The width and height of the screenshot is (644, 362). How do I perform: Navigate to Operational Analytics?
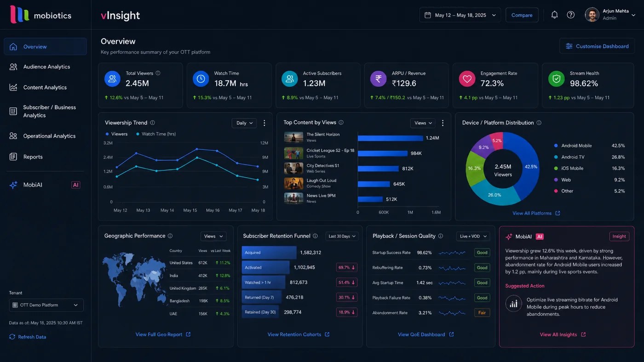point(45,136)
